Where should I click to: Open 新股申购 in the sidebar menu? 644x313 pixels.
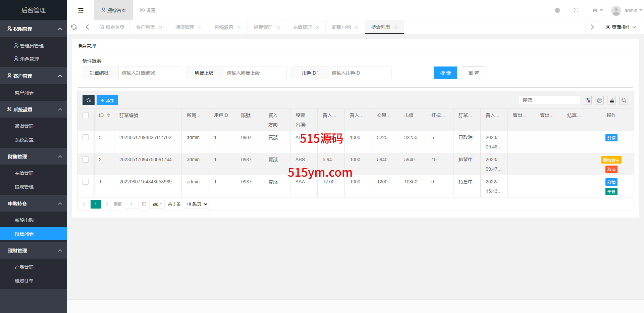24,220
